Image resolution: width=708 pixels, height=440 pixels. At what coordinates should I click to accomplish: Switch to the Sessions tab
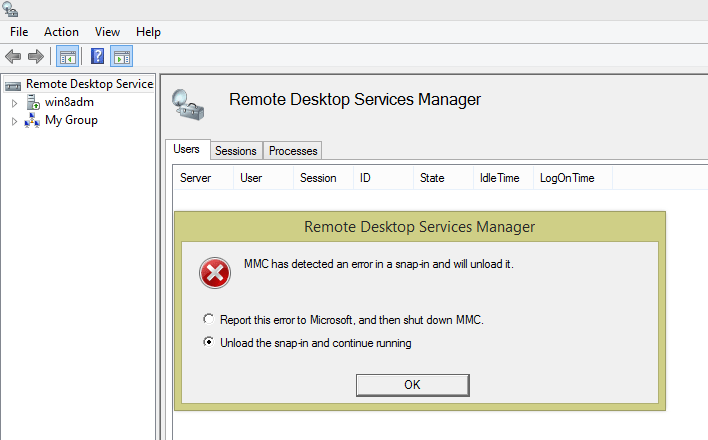coord(236,151)
